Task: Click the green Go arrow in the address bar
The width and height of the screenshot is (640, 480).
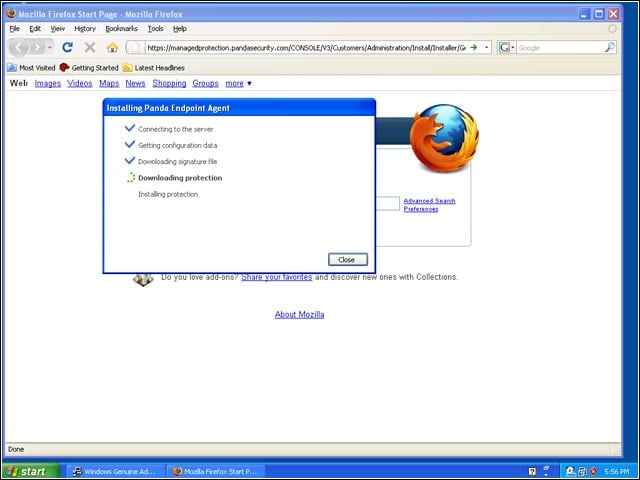Action: [x=473, y=47]
